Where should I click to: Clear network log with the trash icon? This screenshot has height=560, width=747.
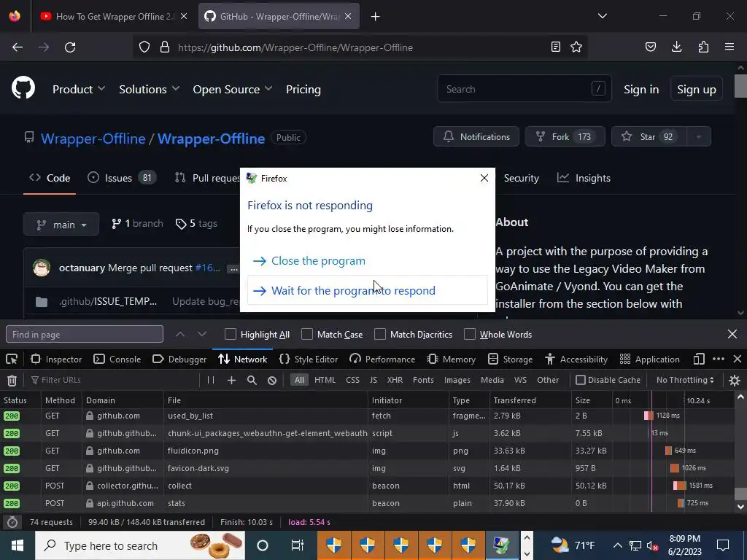12,380
